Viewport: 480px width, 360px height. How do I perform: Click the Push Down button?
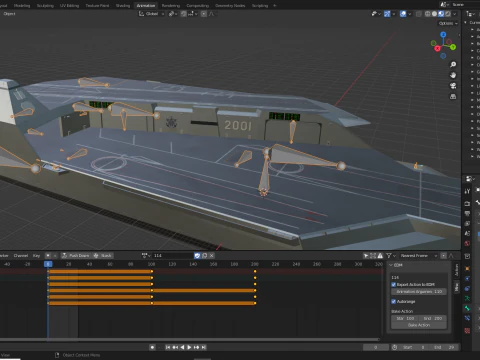[x=76, y=256]
